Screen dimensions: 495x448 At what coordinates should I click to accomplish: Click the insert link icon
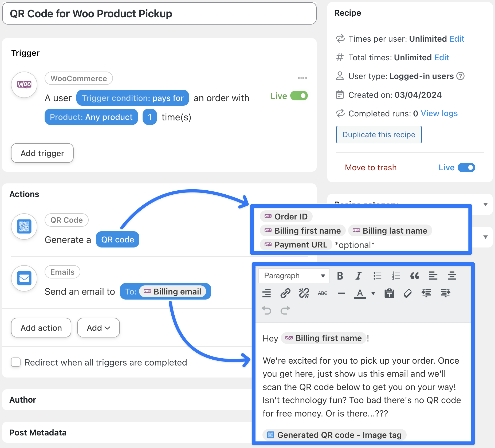tap(285, 293)
